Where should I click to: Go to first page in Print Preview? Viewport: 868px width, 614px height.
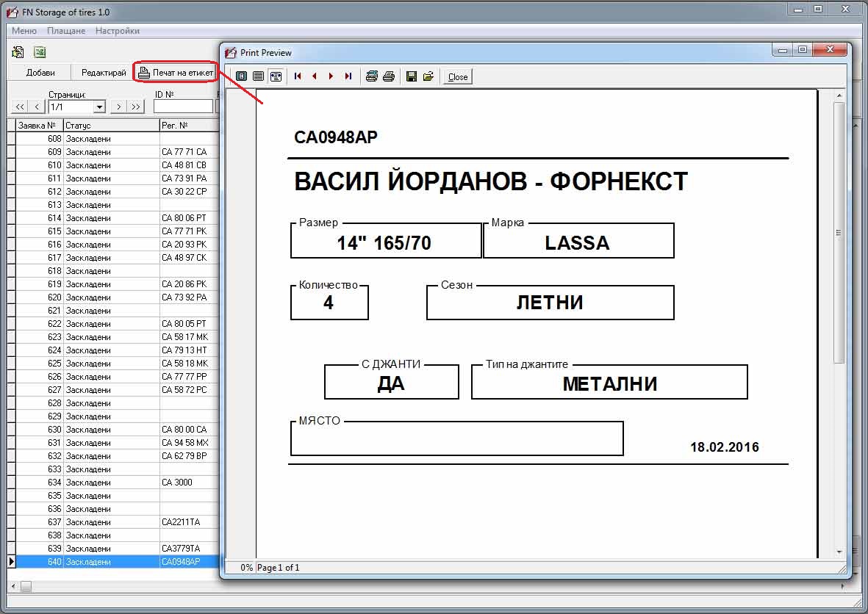pos(298,76)
